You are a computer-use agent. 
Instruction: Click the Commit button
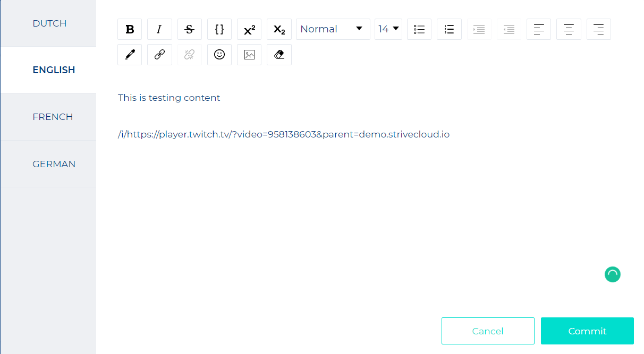[587, 331]
